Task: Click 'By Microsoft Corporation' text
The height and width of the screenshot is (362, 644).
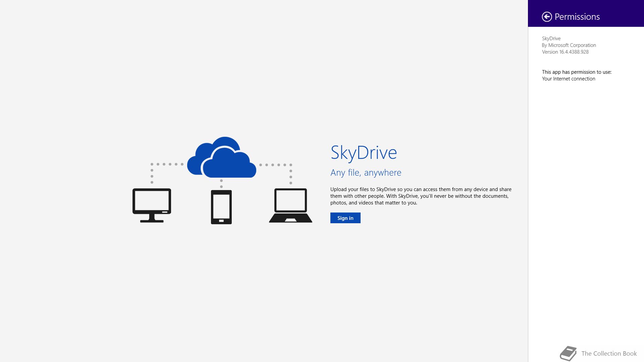Action: pyautogui.click(x=569, y=45)
